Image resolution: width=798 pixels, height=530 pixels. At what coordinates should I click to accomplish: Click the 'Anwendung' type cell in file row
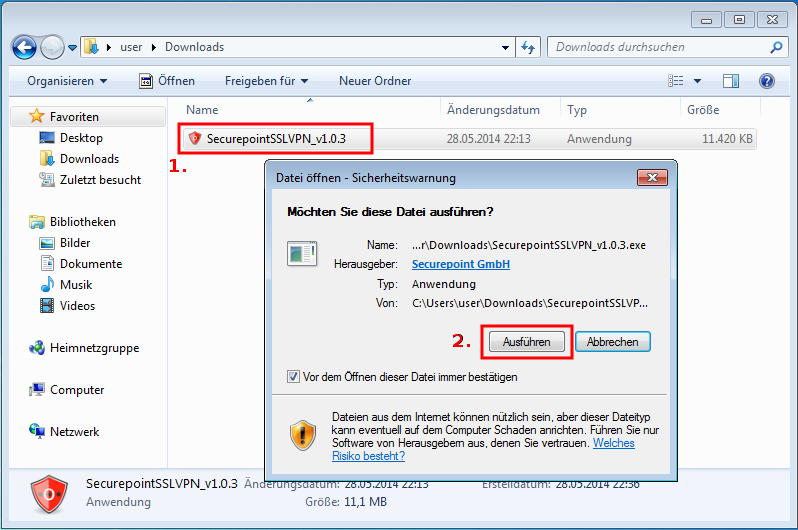point(599,138)
